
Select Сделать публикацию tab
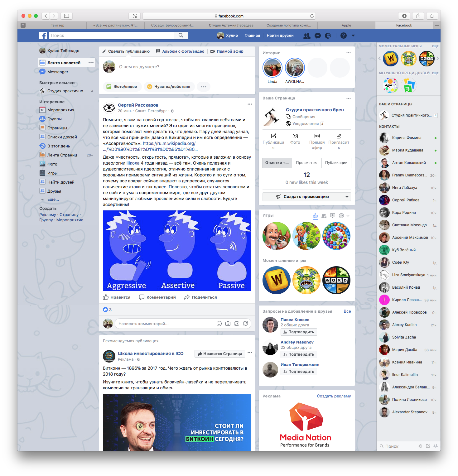(x=126, y=51)
